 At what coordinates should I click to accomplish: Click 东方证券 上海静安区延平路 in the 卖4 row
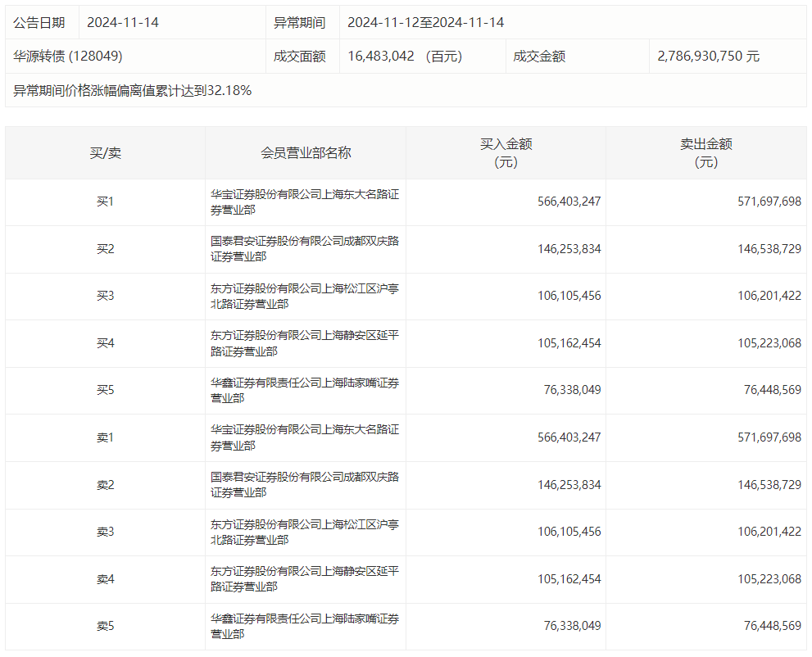pyautogui.click(x=305, y=579)
